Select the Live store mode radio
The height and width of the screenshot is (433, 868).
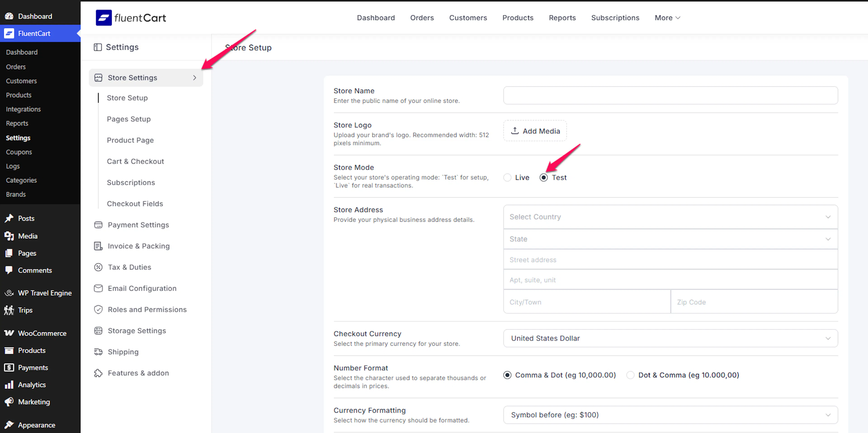pos(507,178)
